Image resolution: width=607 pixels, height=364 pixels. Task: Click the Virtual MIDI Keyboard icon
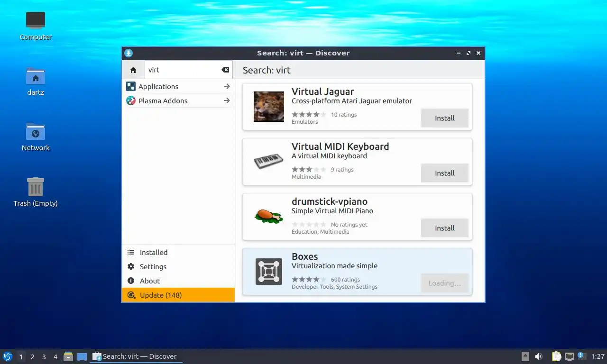269,162
